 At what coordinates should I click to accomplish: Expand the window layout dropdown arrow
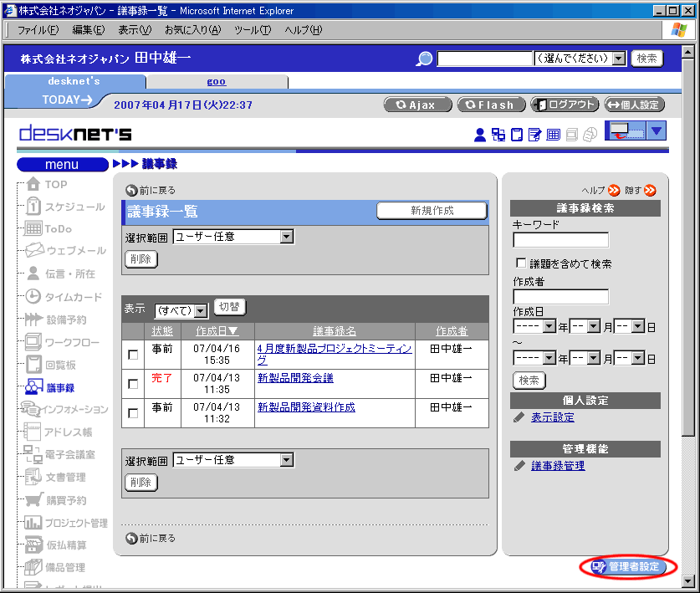point(657,130)
